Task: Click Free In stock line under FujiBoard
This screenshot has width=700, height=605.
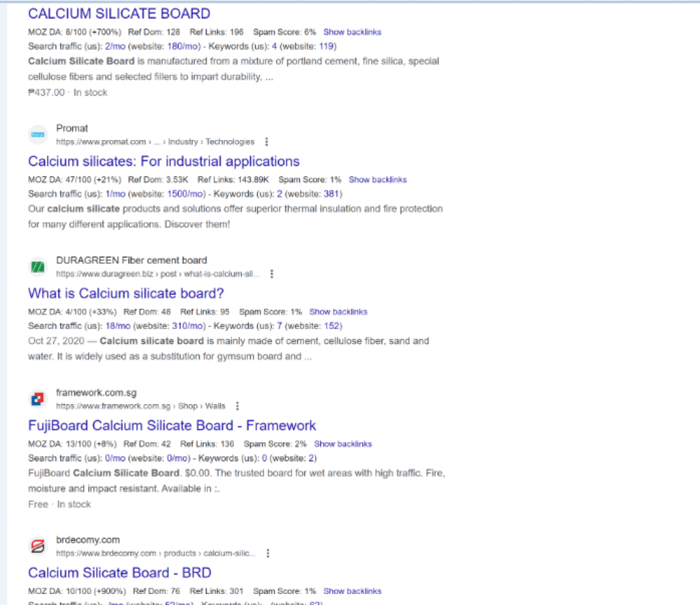Action: (59, 504)
